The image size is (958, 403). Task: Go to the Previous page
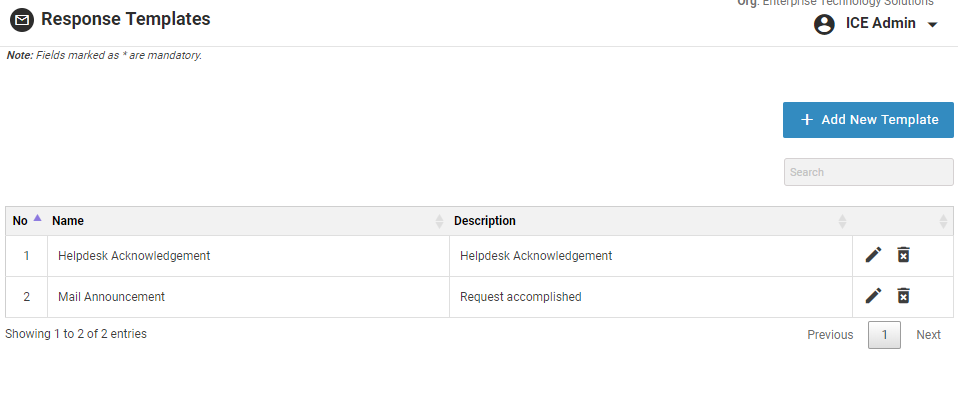click(x=830, y=335)
